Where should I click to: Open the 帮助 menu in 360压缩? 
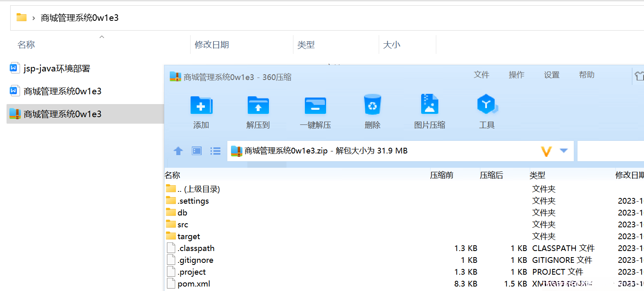pos(587,75)
